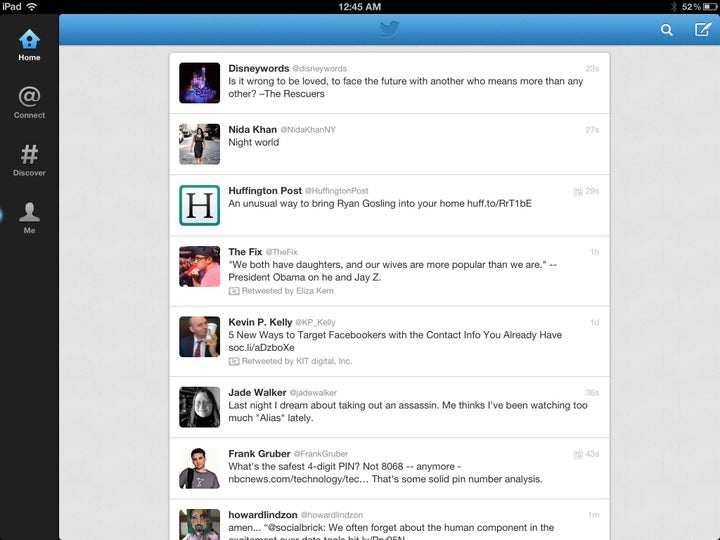Viewport: 720px width, 540px height.
Task: Open the soc.li/aDzboXe link
Action: [x=261, y=348]
